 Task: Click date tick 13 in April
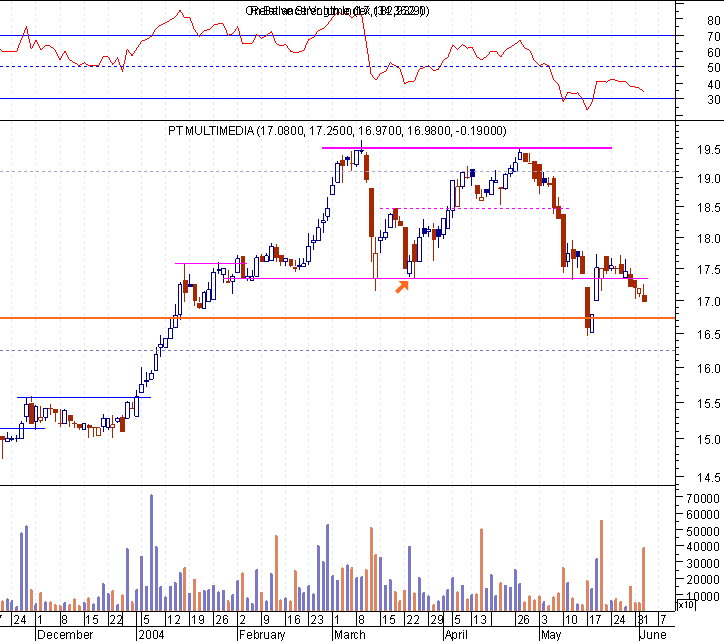tap(480, 620)
